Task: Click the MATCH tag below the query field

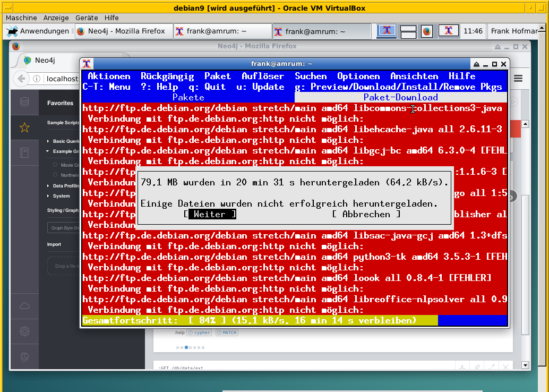Action: 227,332
